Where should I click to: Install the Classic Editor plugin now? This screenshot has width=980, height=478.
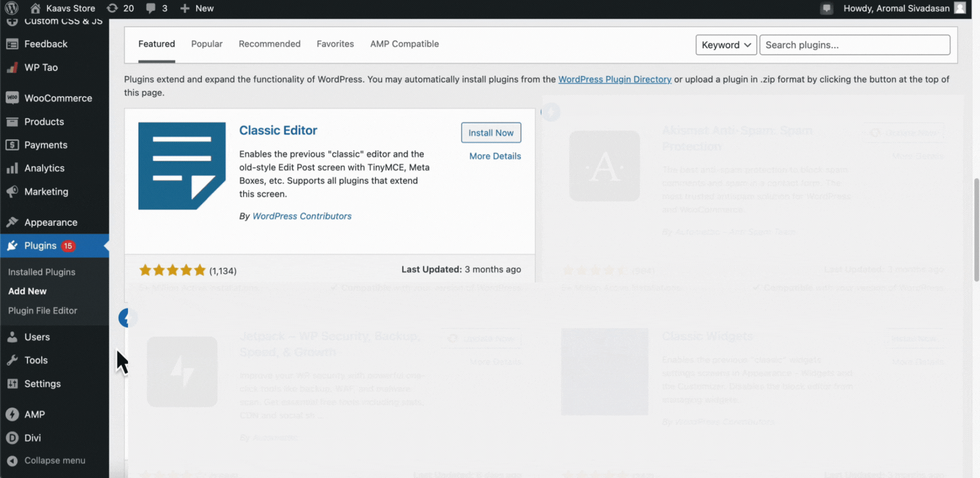click(x=491, y=133)
